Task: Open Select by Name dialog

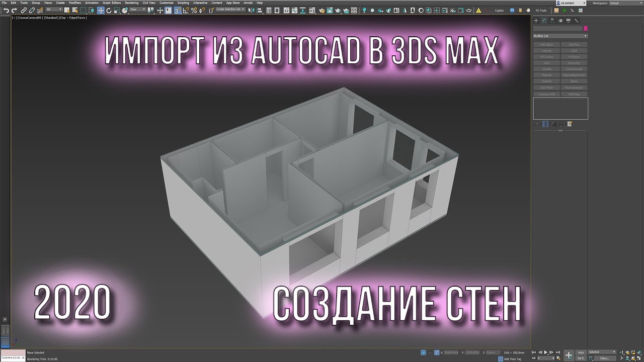Action: tap(75, 10)
